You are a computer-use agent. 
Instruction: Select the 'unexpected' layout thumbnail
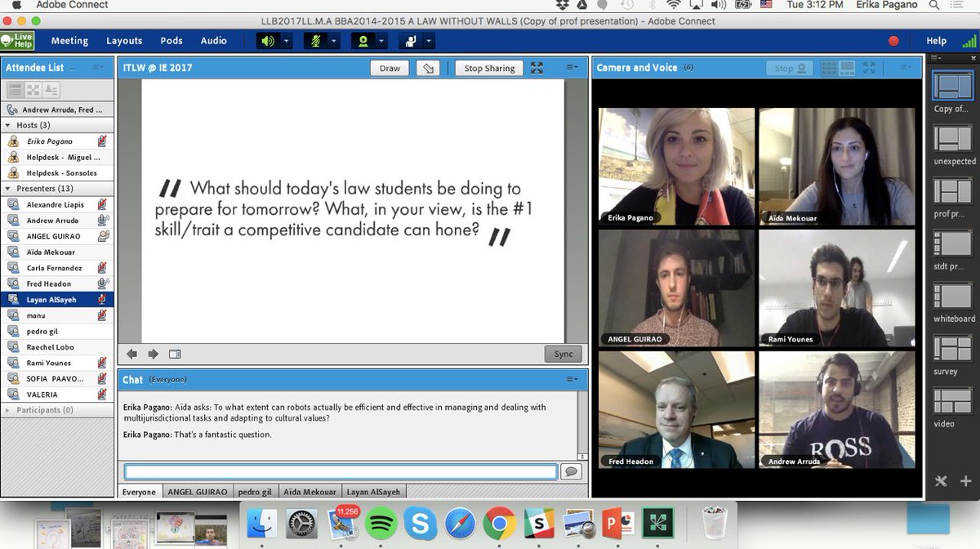(x=952, y=138)
